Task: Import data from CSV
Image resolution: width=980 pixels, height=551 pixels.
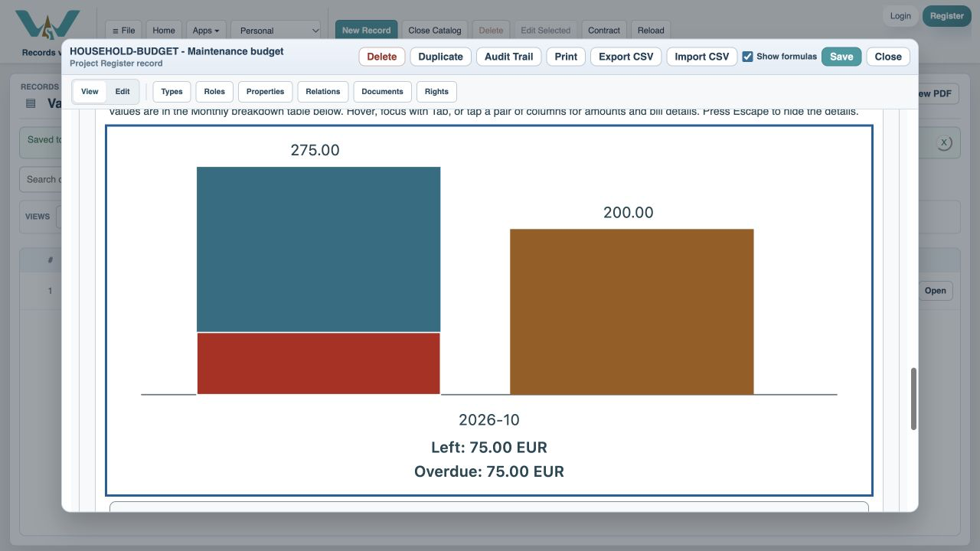Action: tap(702, 57)
